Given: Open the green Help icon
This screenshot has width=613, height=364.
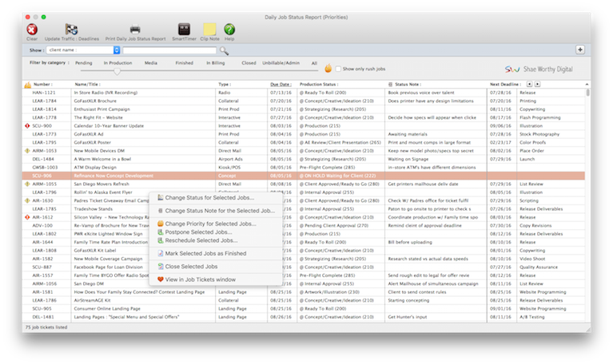Looking at the screenshot, I should [x=229, y=29].
